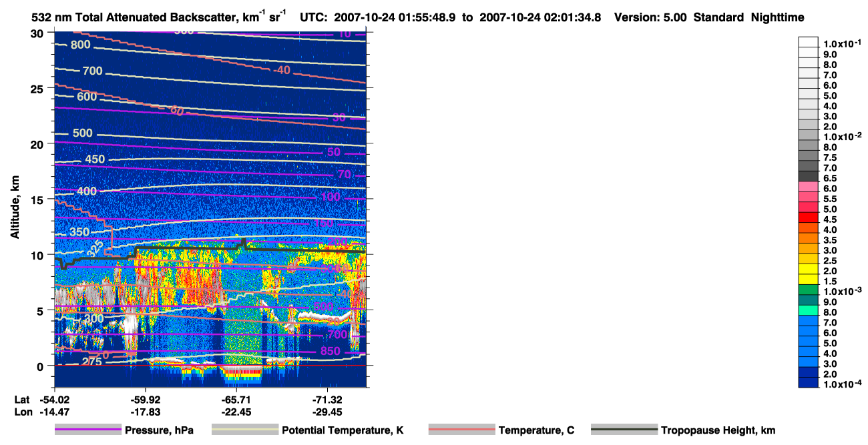Click the 'Tropopause Height, km' legend label
The width and height of the screenshot is (868, 445).
point(718,430)
